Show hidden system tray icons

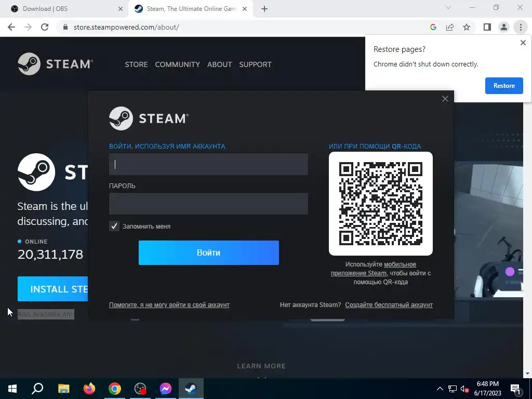point(440,389)
